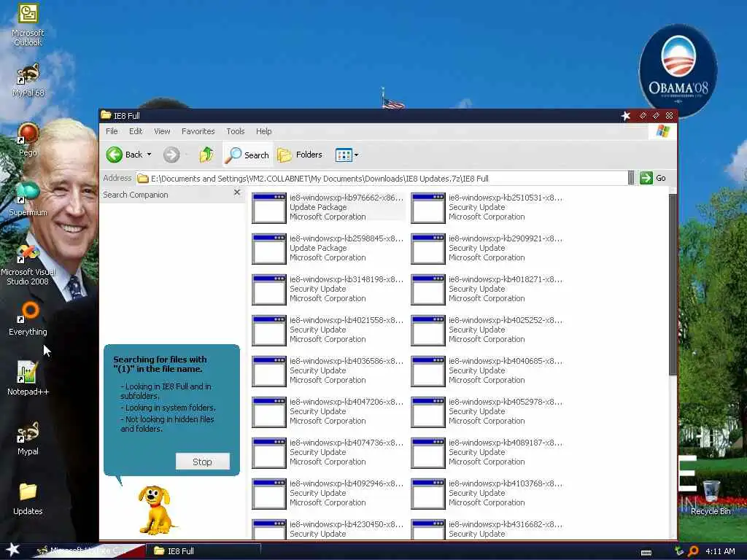Select the MyPal 68 desktop shortcut
Viewport: 747px width, 560px height.
pyautogui.click(x=28, y=80)
